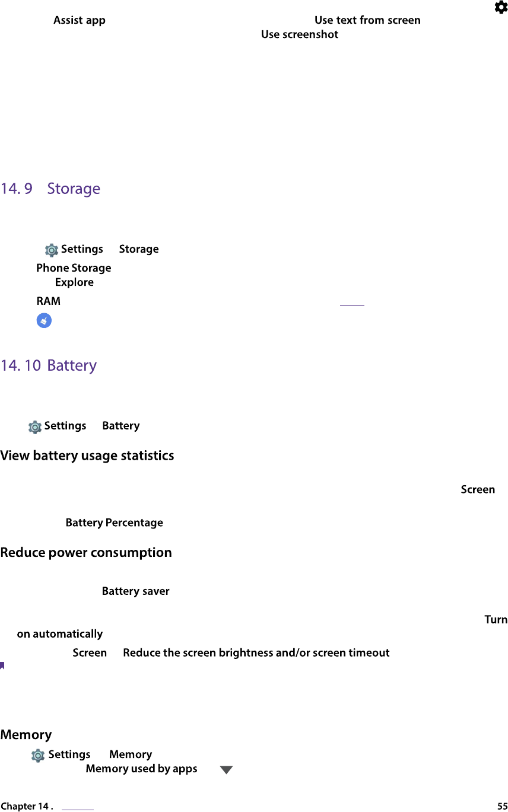508x812 pixels.
Task: Click the Settings gear icon beside Storage
Action: pos(52,250)
